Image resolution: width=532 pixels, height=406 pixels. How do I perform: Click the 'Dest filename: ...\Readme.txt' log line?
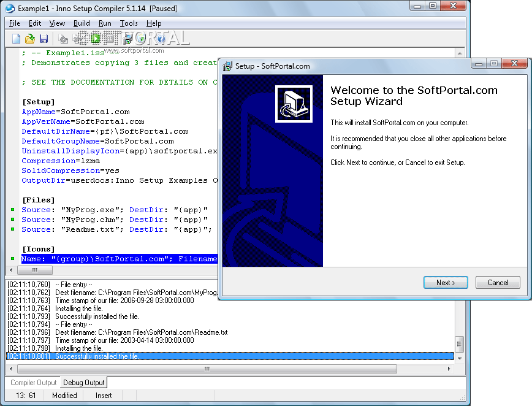(x=118, y=332)
